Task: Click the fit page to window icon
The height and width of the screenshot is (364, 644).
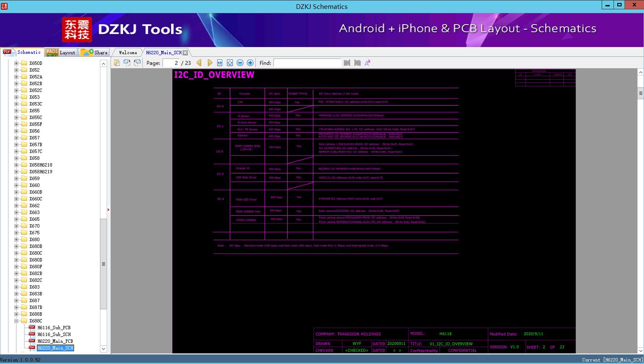Action: 229,63
